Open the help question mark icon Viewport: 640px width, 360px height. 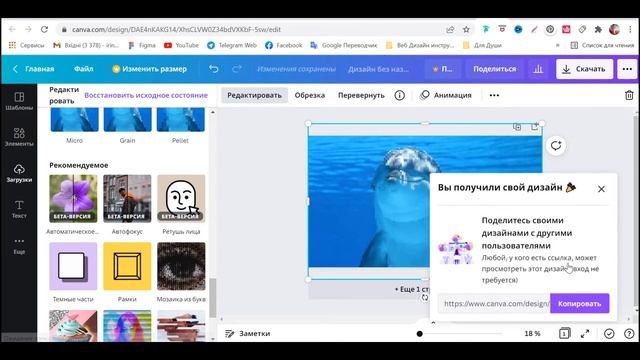pyautogui.click(x=629, y=333)
